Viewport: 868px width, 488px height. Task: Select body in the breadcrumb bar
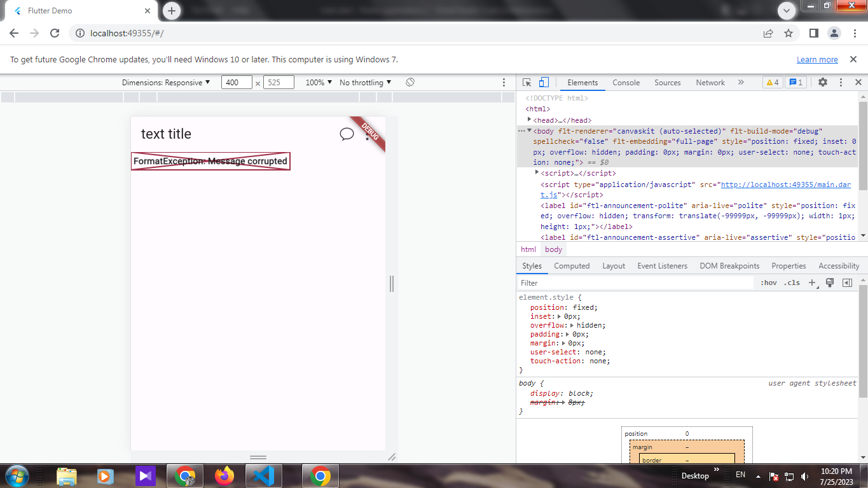pyautogui.click(x=554, y=249)
